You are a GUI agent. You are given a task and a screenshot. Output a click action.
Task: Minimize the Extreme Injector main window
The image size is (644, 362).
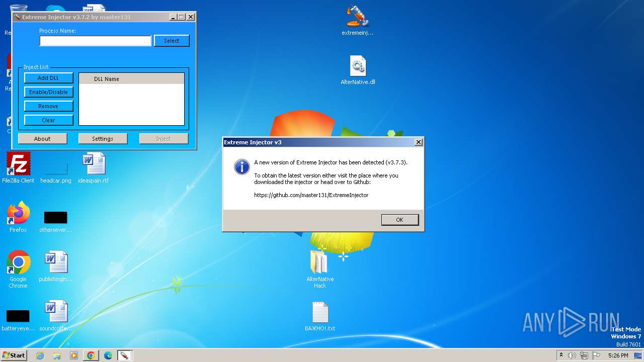coord(173,17)
